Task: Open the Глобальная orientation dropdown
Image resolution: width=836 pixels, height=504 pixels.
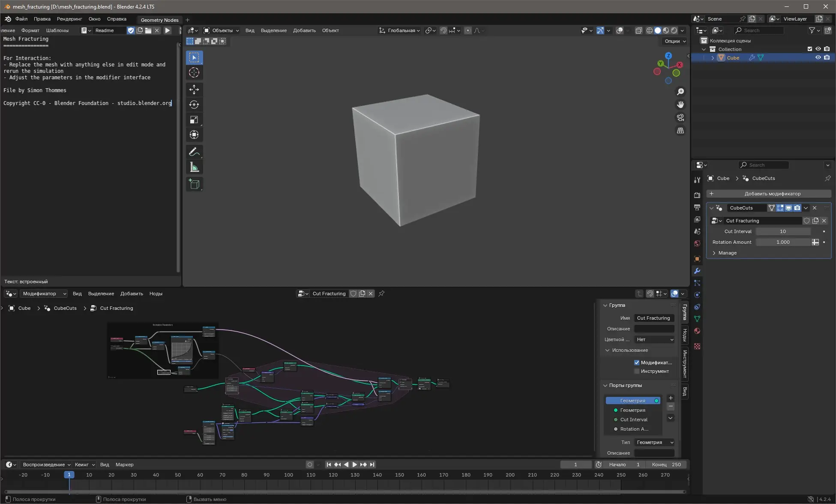Action: [400, 30]
